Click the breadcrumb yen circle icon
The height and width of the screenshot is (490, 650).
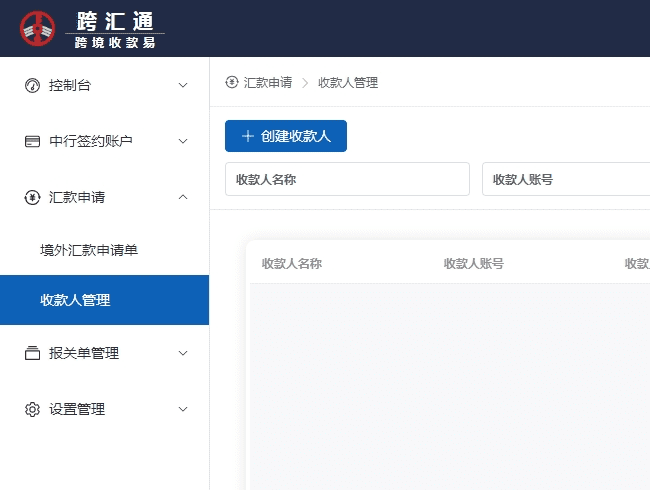[x=232, y=82]
